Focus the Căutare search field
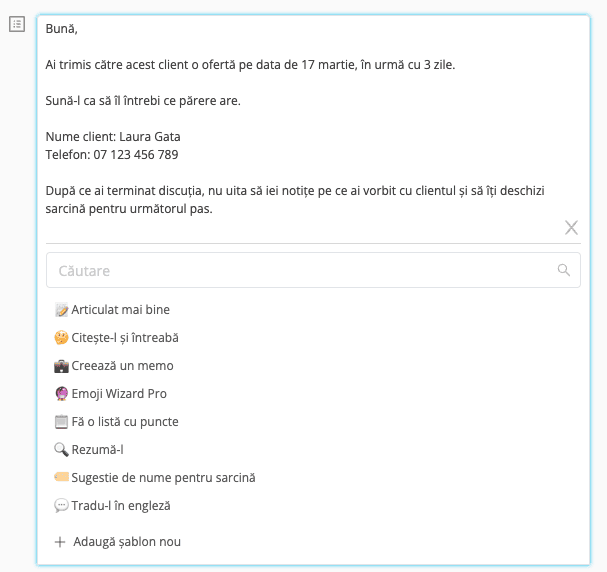Screen dimensions: 607x572 coord(313,270)
